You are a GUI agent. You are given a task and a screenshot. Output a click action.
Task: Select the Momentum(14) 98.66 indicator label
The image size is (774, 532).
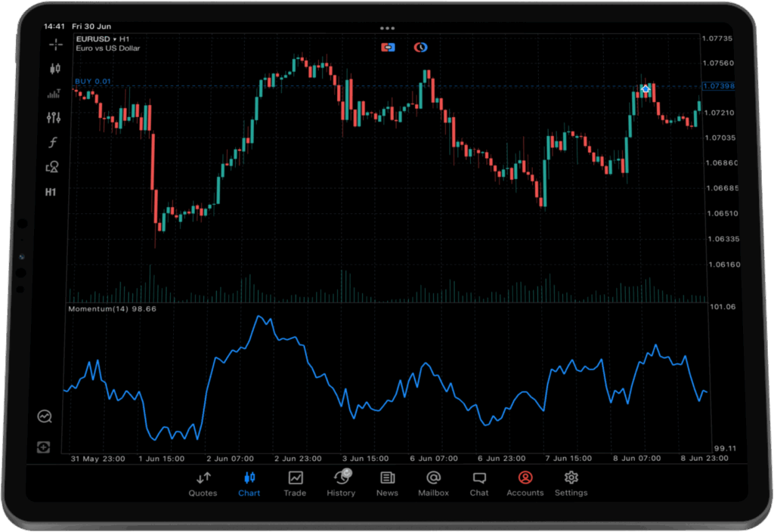pyautogui.click(x=112, y=309)
